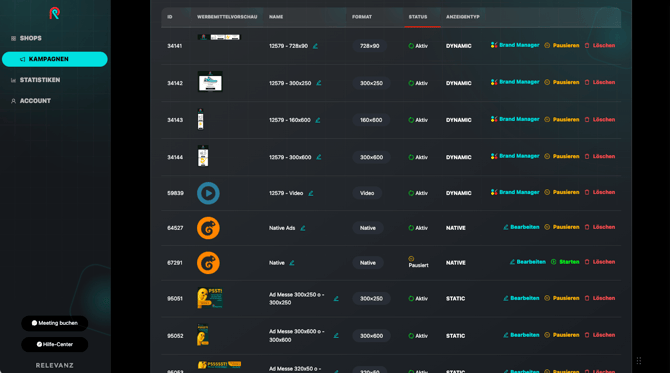Click the pencil icon next to 12579 - Video
This screenshot has height=373, width=670.
point(311,193)
